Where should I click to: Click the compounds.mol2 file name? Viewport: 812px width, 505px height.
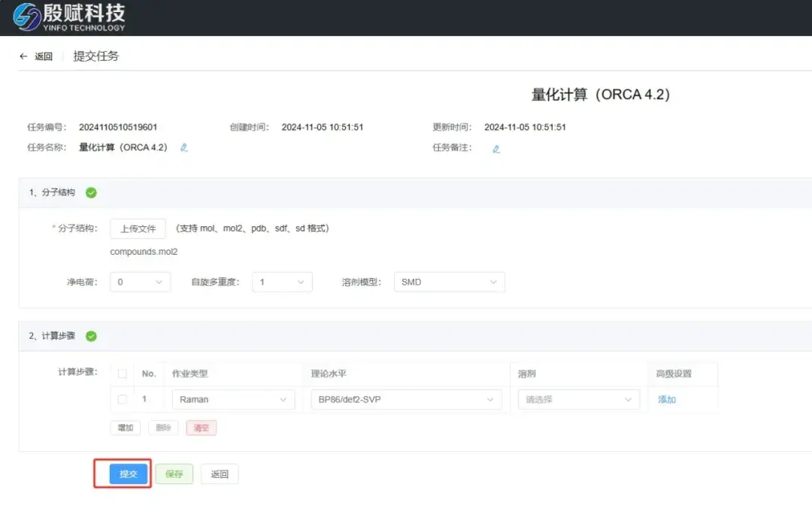[x=143, y=252]
